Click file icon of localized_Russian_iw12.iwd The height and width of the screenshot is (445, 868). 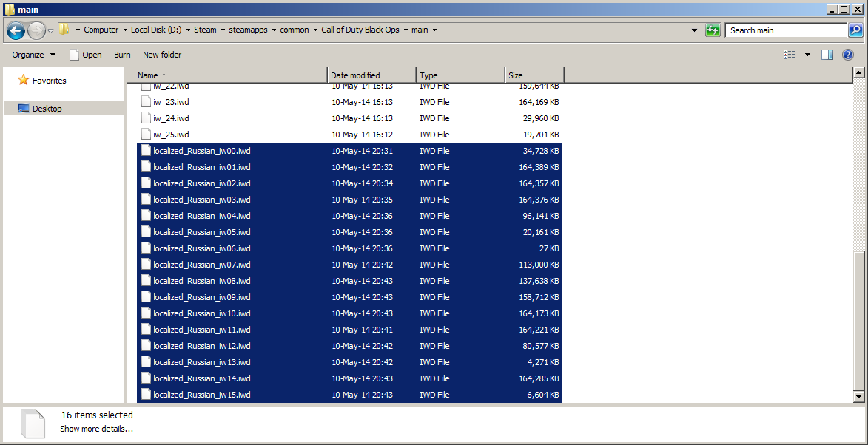pyautogui.click(x=146, y=346)
